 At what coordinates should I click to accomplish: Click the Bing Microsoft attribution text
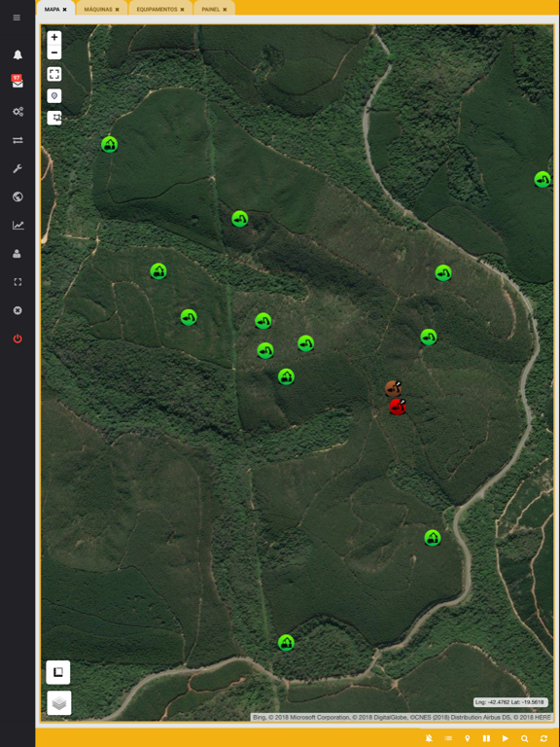(x=401, y=717)
